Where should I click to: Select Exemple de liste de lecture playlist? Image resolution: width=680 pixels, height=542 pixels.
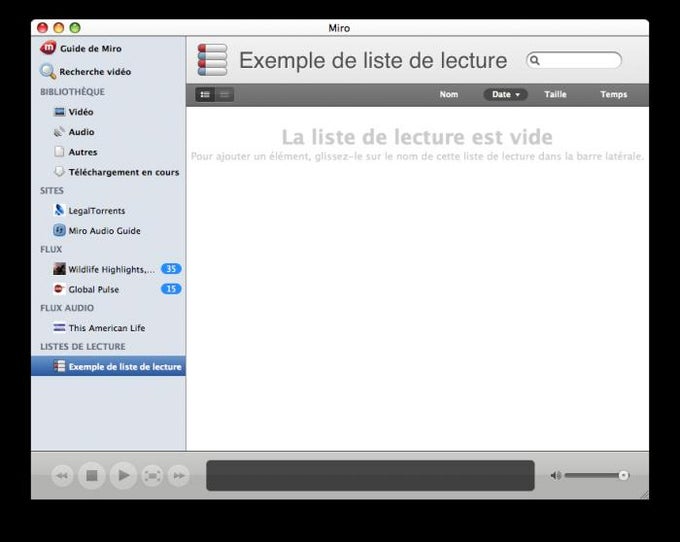108,366
